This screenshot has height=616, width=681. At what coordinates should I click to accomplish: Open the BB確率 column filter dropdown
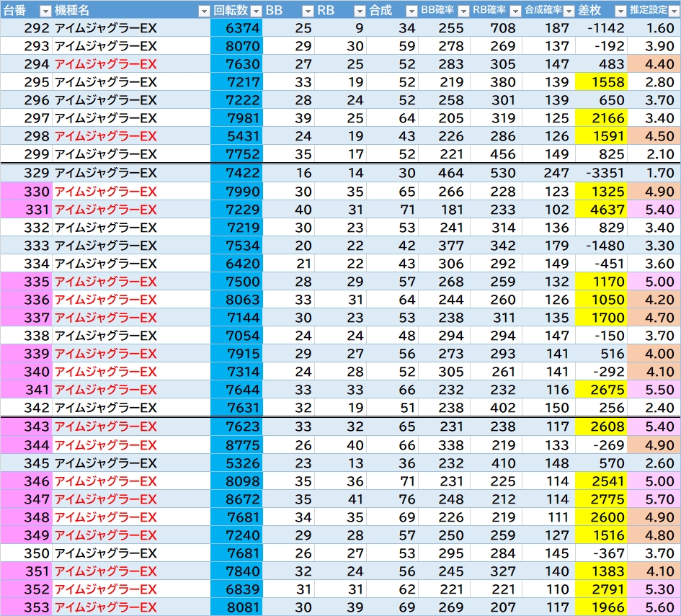463,11
